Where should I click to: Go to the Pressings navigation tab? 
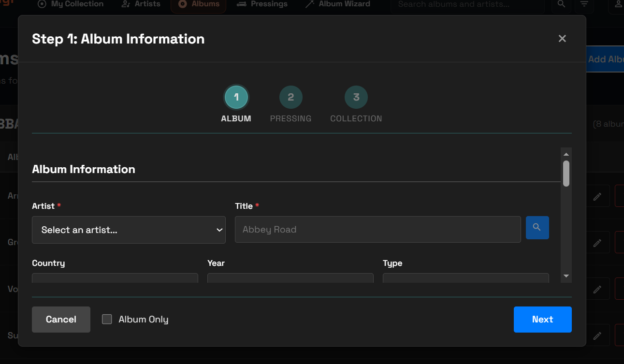262,4
